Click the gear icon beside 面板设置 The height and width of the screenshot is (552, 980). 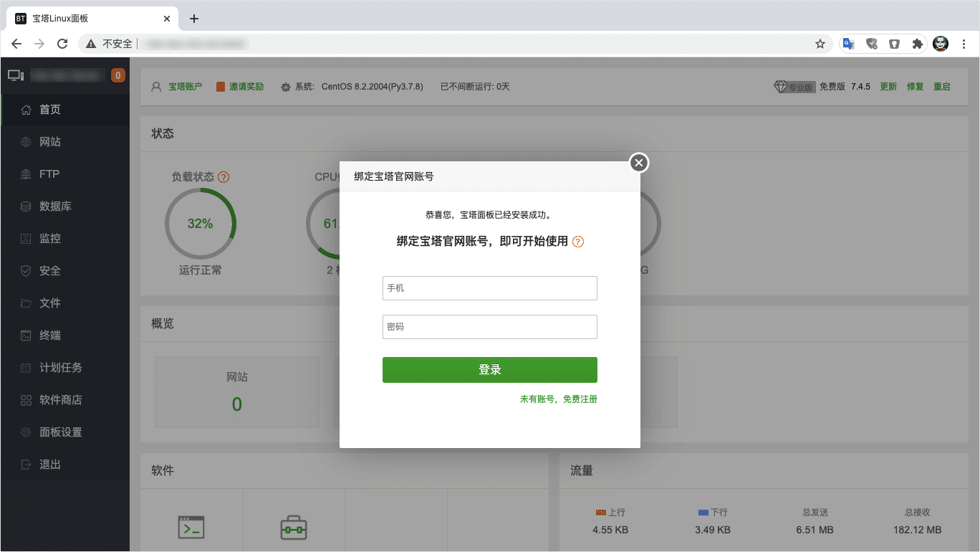click(x=26, y=432)
